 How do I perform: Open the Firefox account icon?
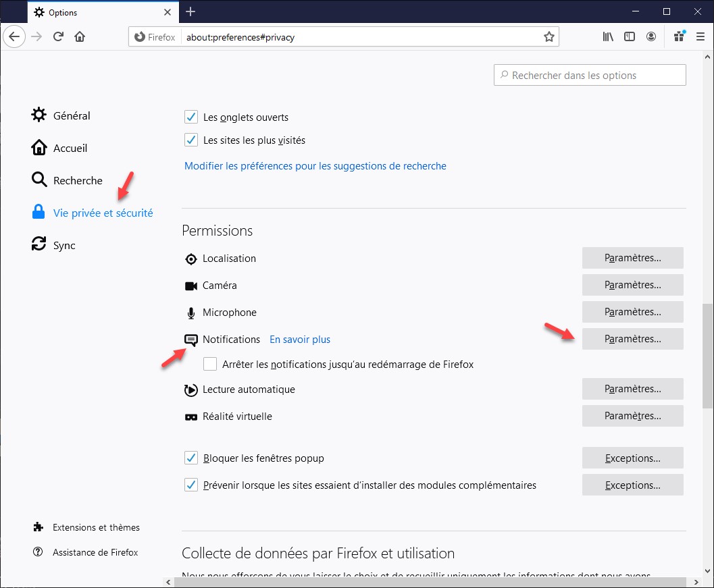tap(651, 36)
